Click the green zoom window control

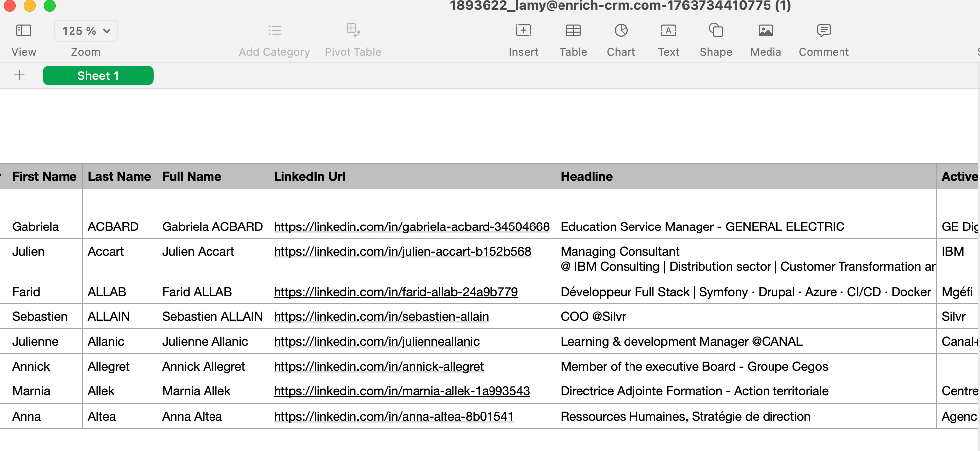50,6
